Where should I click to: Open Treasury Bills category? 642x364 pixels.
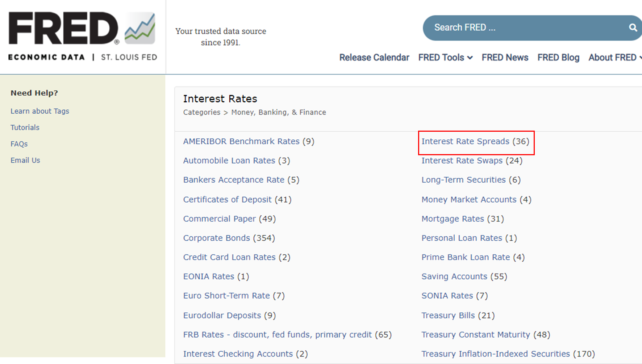coord(448,315)
